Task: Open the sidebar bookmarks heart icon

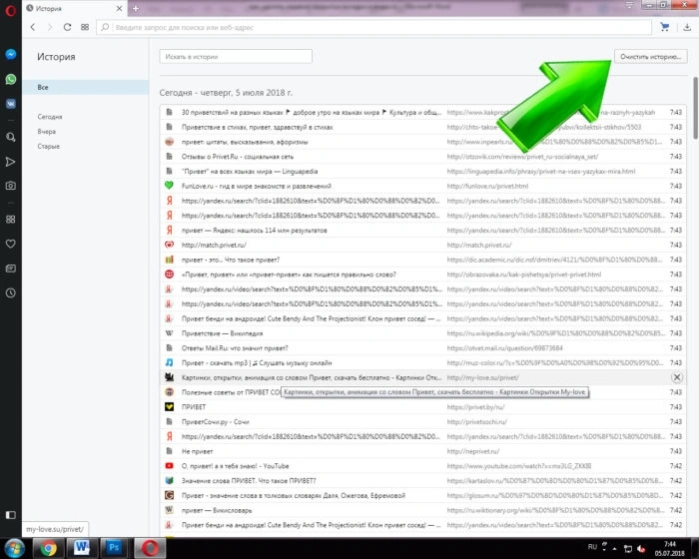Action: 11,244
